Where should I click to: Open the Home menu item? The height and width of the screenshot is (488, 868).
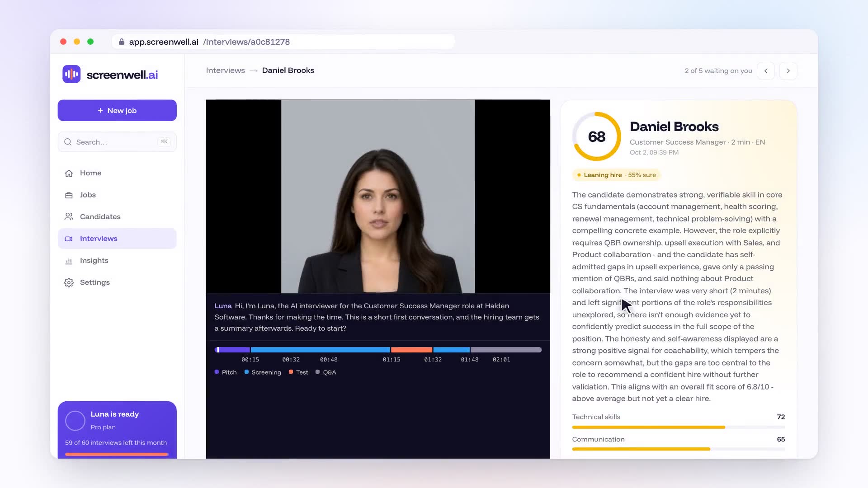pyautogui.click(x=117, y=173)
